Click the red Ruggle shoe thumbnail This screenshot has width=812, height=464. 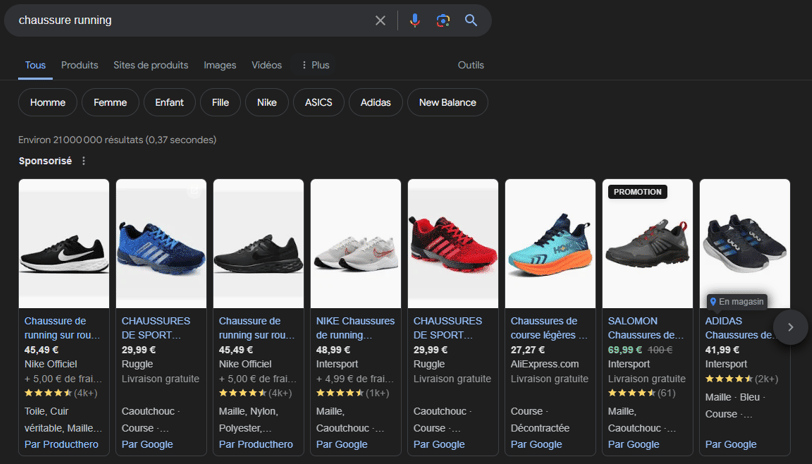coord(453,243)
